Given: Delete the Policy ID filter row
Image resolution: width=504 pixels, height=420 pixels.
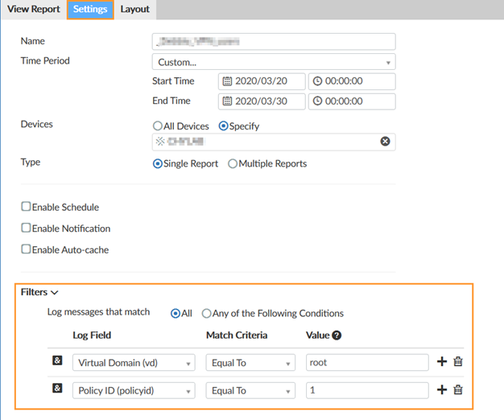Looking at the screenshot, I should click(458, 390).
